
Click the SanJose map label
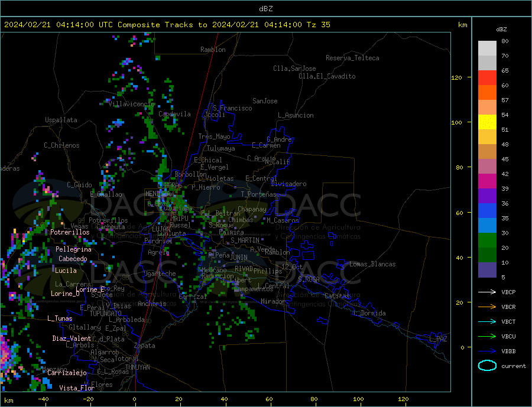click(x=265, y=101)
